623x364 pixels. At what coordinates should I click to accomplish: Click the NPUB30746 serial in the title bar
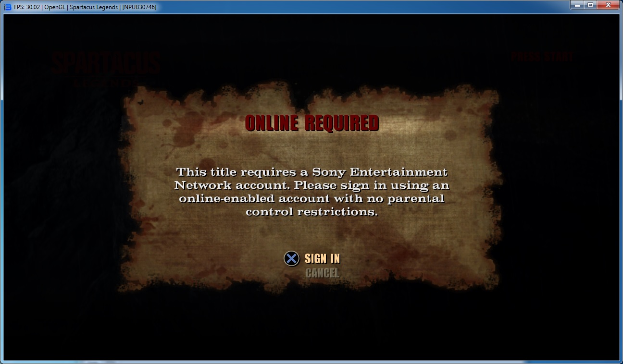(139, 7)
